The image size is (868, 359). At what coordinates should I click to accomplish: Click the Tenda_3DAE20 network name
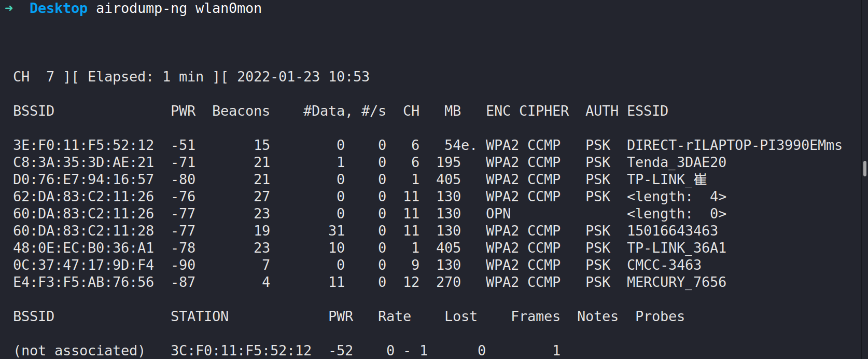tap(676, 162)
